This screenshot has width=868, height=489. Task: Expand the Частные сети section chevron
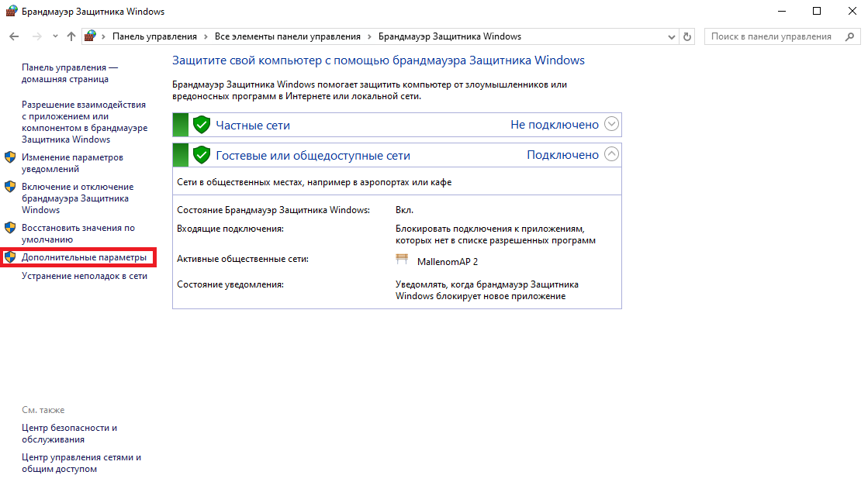(x=611, y=124)
